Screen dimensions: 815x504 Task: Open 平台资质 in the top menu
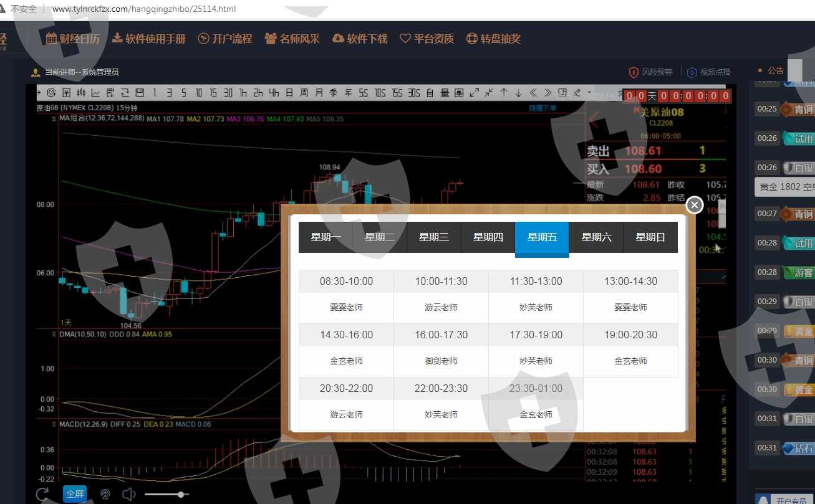coord(427,39)
